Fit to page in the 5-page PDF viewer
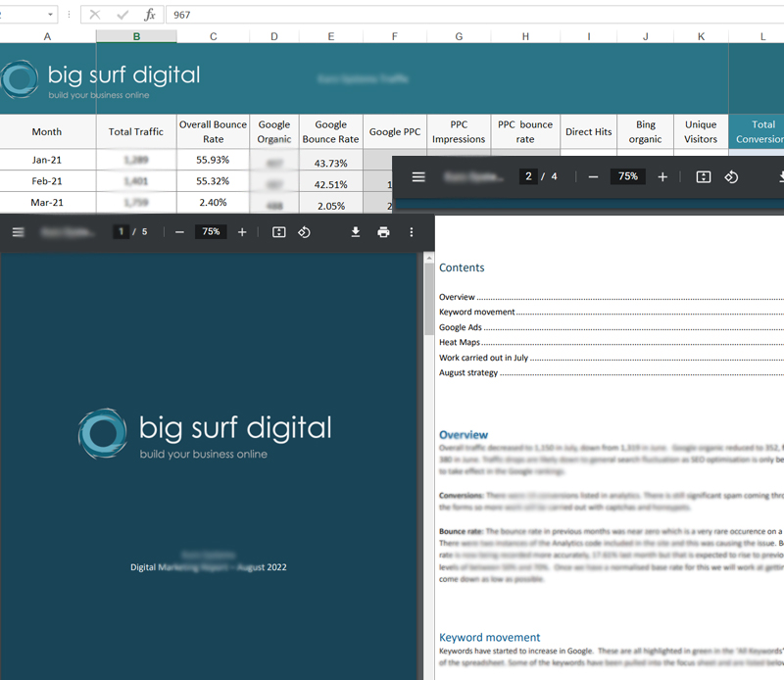Image resolution: width=784 pixels, height=680 pixels. pos(279,232)
